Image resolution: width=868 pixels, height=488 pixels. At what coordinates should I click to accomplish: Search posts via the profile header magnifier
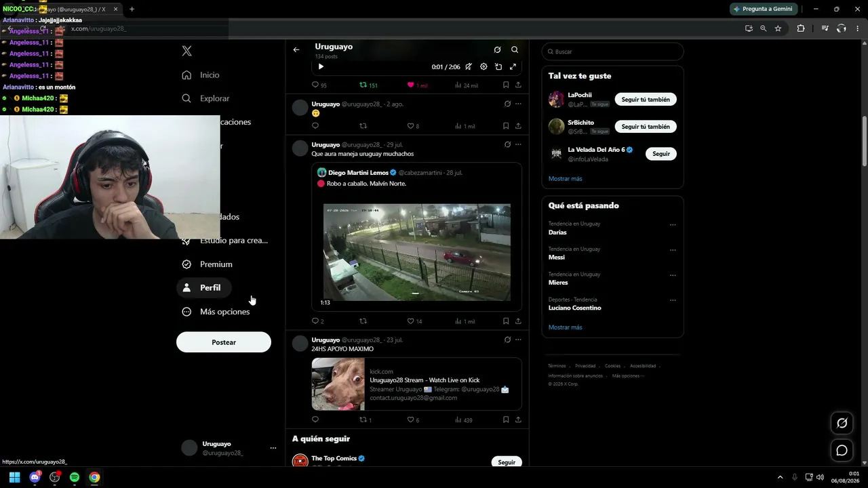point(515,49)
